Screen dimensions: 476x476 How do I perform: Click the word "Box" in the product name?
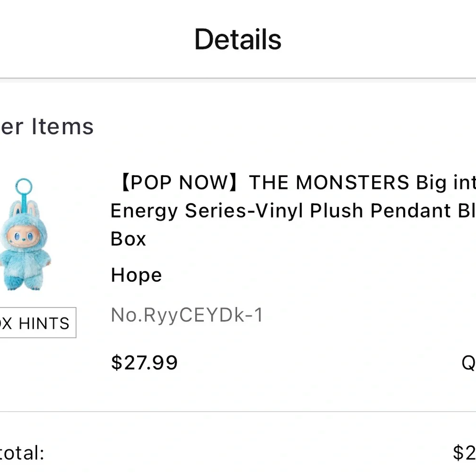pyautogui.click(x=128, y=238)
